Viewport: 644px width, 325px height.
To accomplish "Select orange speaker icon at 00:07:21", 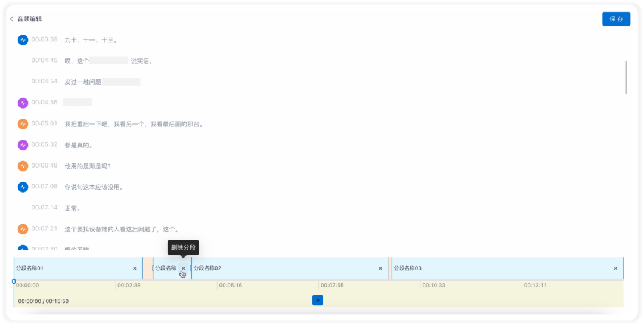I will [23, 229].
